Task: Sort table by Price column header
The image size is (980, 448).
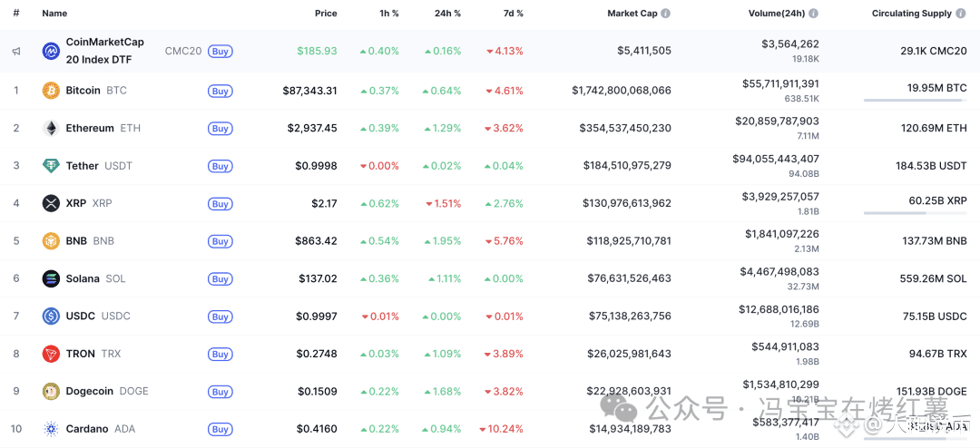Action: 326,13
